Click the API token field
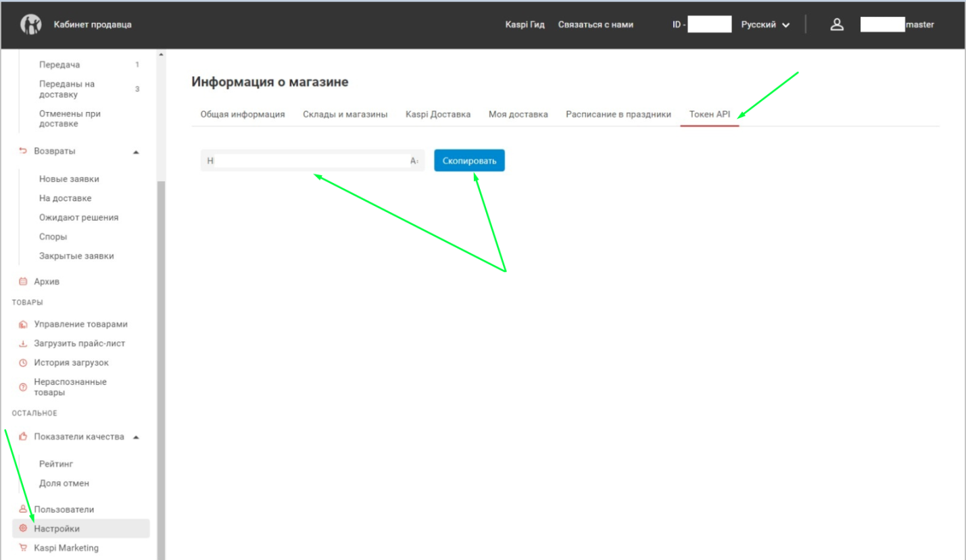The width and height of the screenshot is (966, 560). pos(312,161)
